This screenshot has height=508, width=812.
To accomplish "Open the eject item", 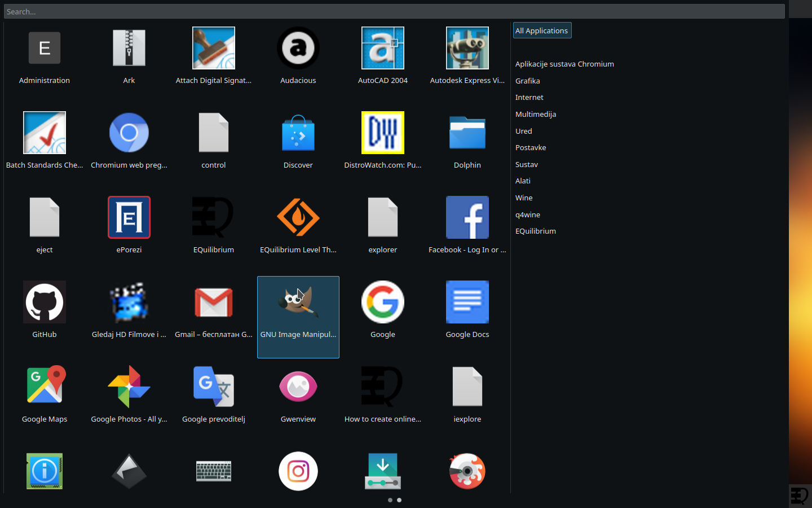I will (45, 225).
